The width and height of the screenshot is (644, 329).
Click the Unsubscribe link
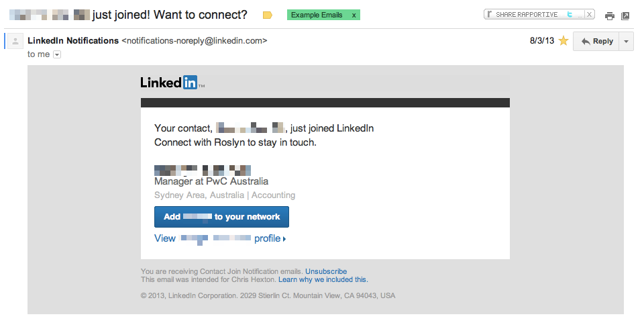coord(326,271)
